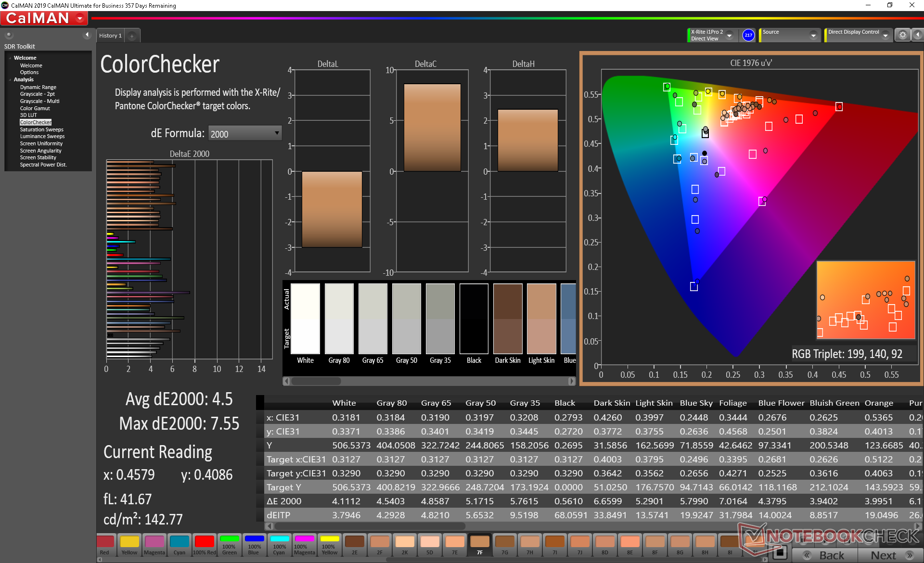The width and height of the screenshot is (924, 563).
Task: Click the Back navigation button
Action: point(824,555)
